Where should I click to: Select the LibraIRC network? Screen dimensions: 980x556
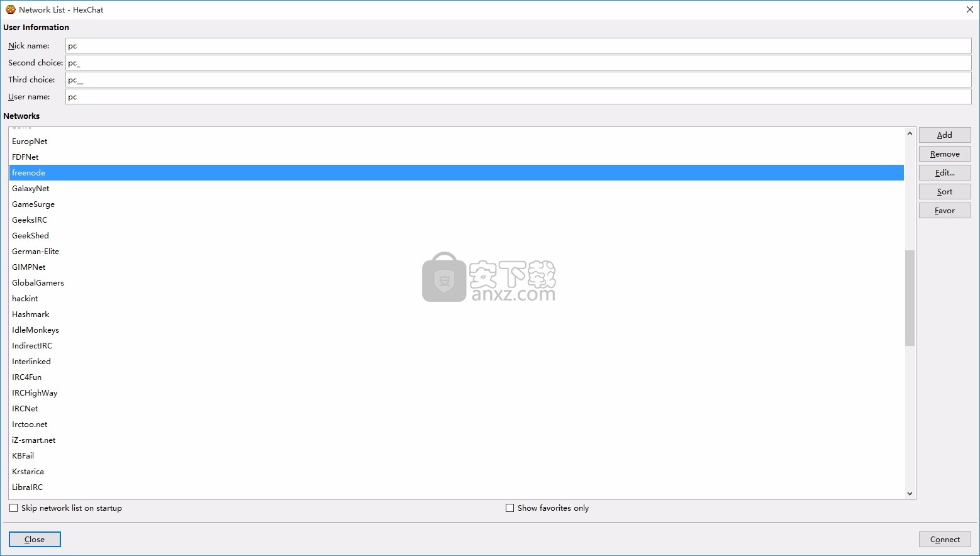click(x=457, y=487)
